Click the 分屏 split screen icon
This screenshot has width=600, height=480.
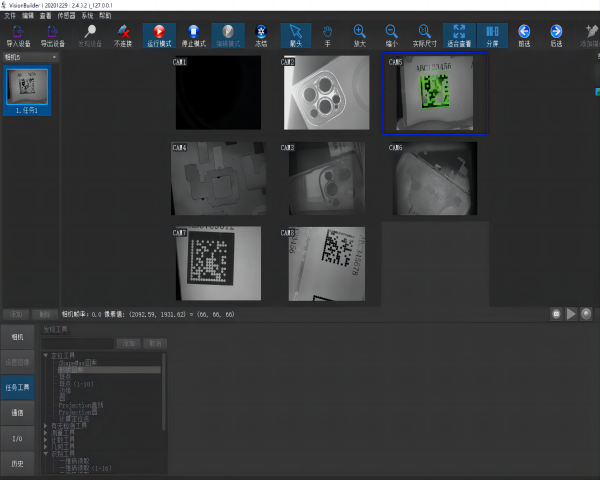click(x=491, y=35)
